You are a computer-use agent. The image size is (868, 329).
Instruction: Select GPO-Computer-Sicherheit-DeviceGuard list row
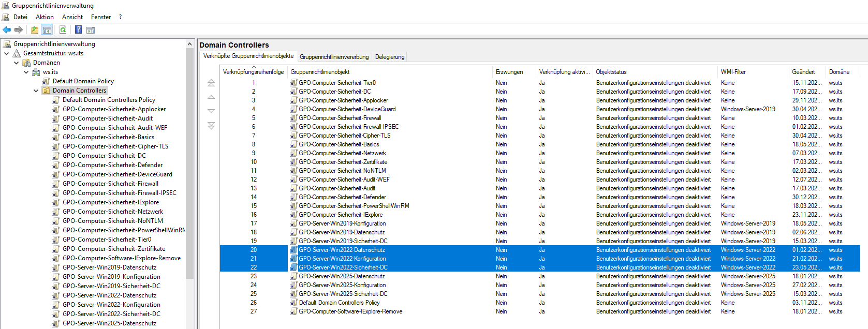click(x=540, y=109)
